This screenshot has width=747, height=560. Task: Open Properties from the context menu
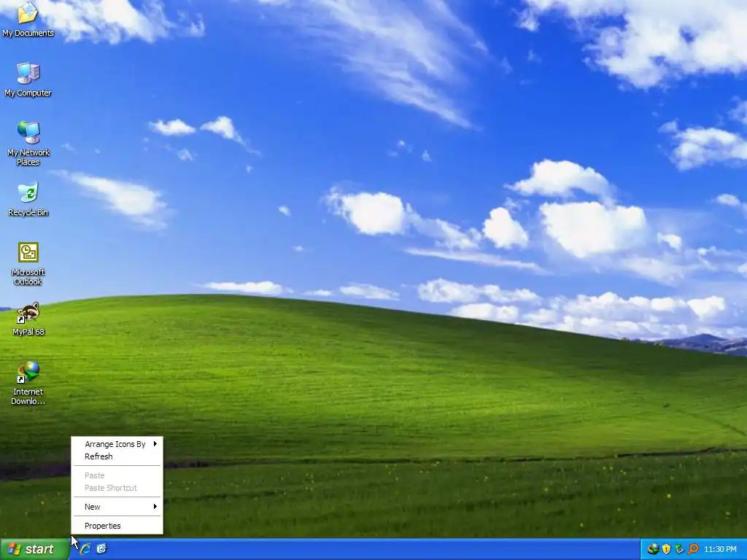(x=117, y=526)
